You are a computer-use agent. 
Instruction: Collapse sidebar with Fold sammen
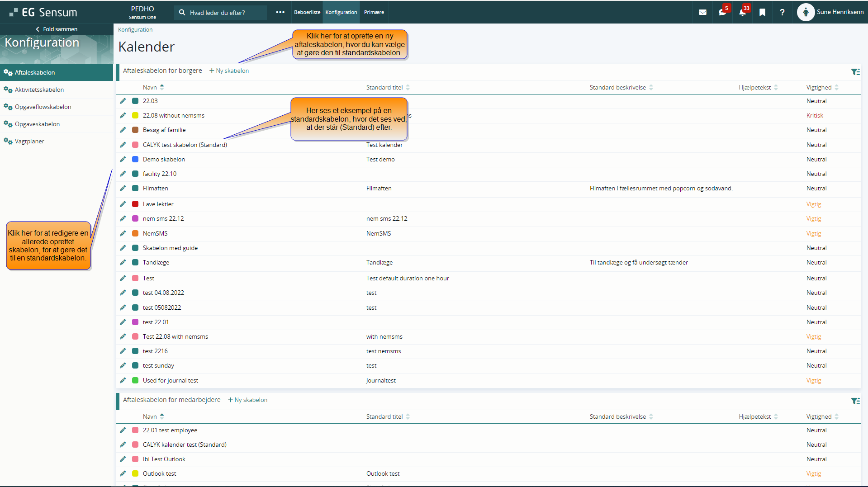pyautogui.click(x=57, y=29)
